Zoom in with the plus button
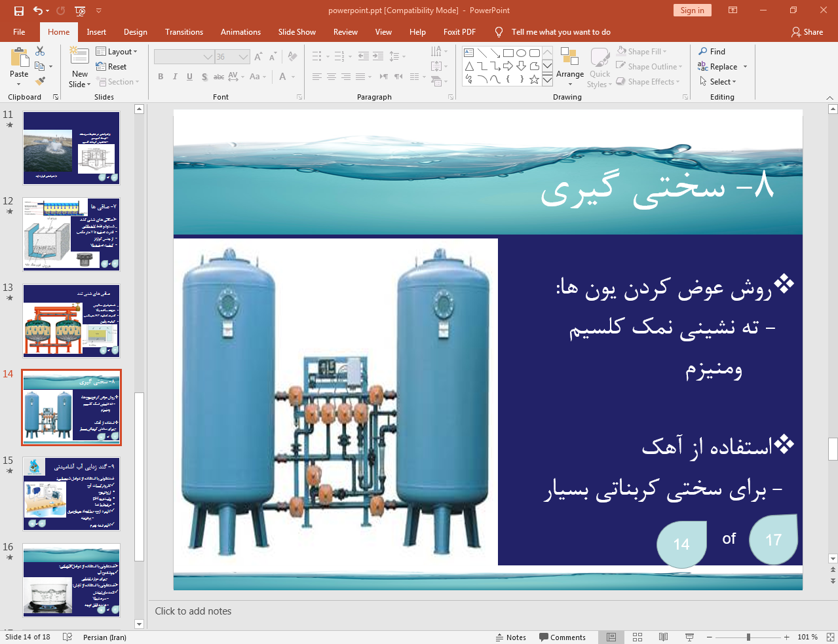This screenshot has width=838, height=644. click(786, 637)
